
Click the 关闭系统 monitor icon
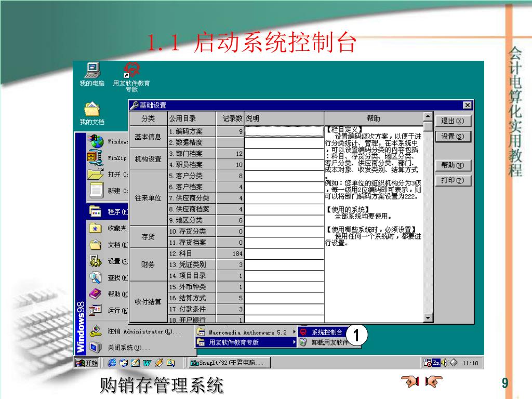(96, 348)
